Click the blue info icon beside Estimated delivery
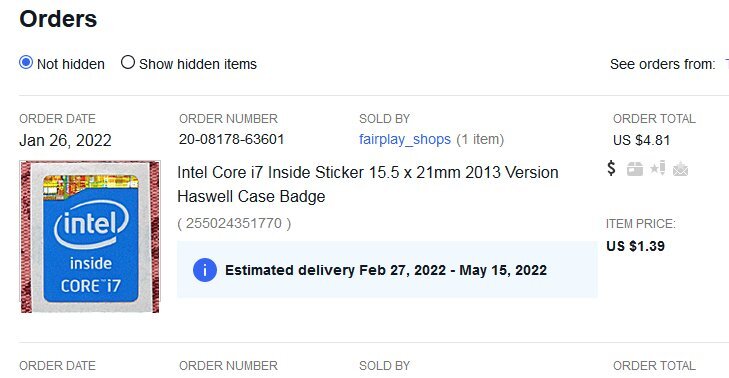Screen dimensions: 729x378 (x=205, y=270)
